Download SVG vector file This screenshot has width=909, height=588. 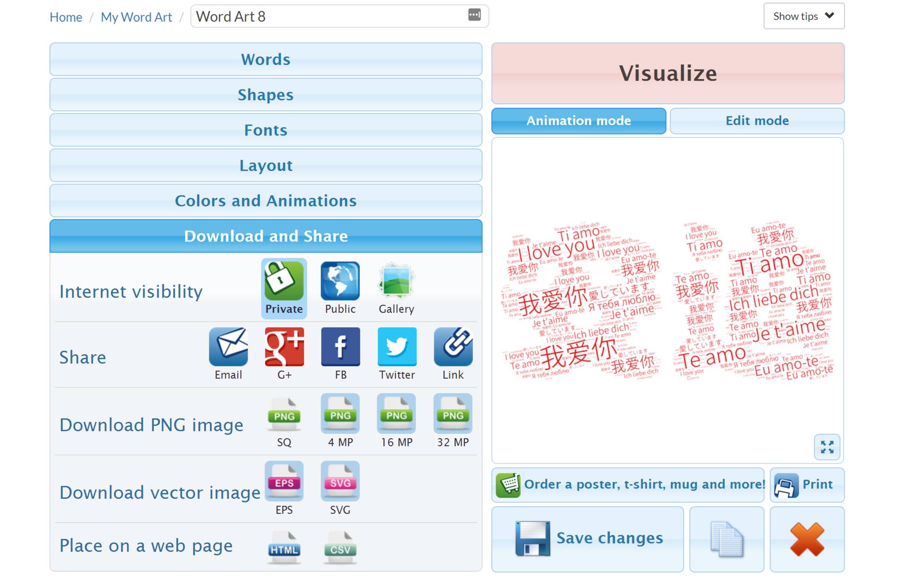[x=340, y=482]
